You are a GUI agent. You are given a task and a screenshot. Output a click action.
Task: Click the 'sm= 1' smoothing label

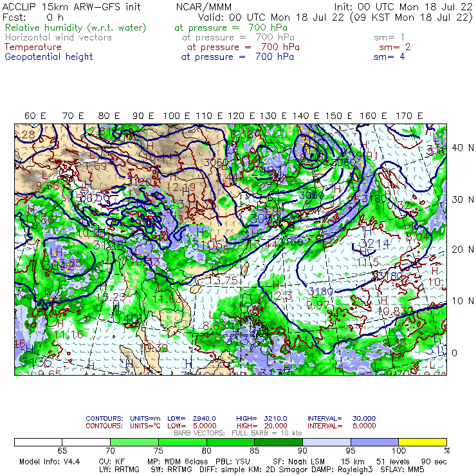[x=389, y=37]
